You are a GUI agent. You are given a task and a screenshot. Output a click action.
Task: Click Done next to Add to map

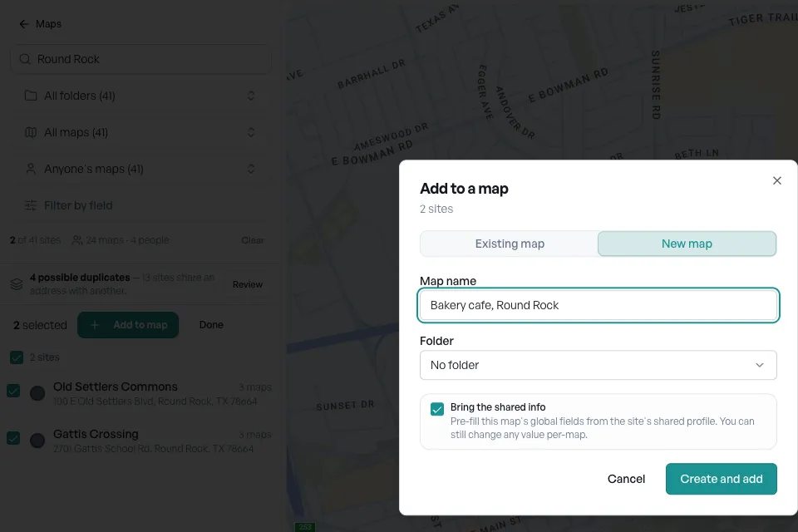(x=211, y=325)
